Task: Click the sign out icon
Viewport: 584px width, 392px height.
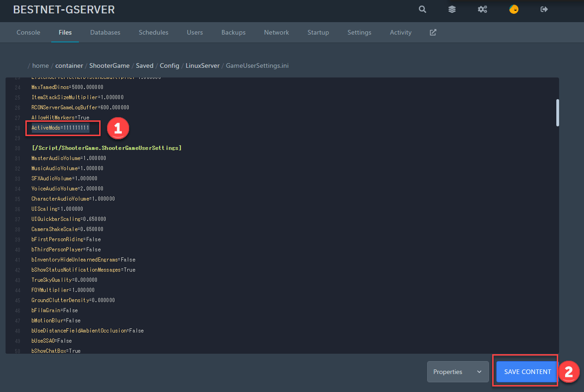Action: (x=544, y=9)
